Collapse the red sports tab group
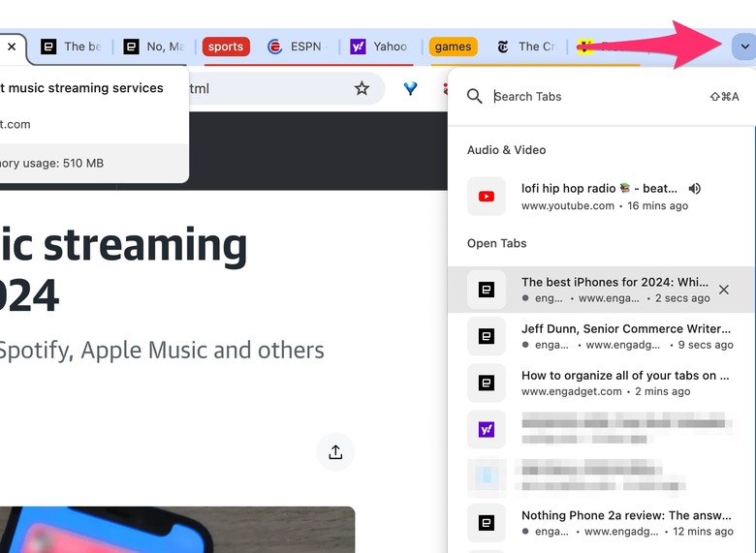The height and width of the screenshot is (553, 756). (226, 46)
